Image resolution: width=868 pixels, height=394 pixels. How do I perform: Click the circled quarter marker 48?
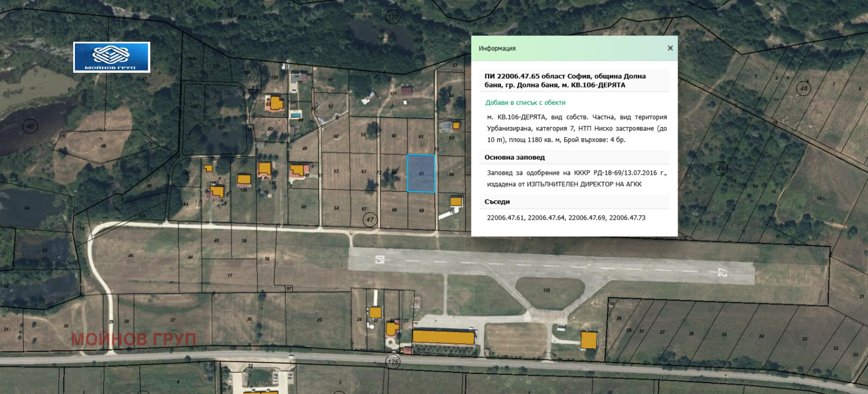click(x=803, y=88)
